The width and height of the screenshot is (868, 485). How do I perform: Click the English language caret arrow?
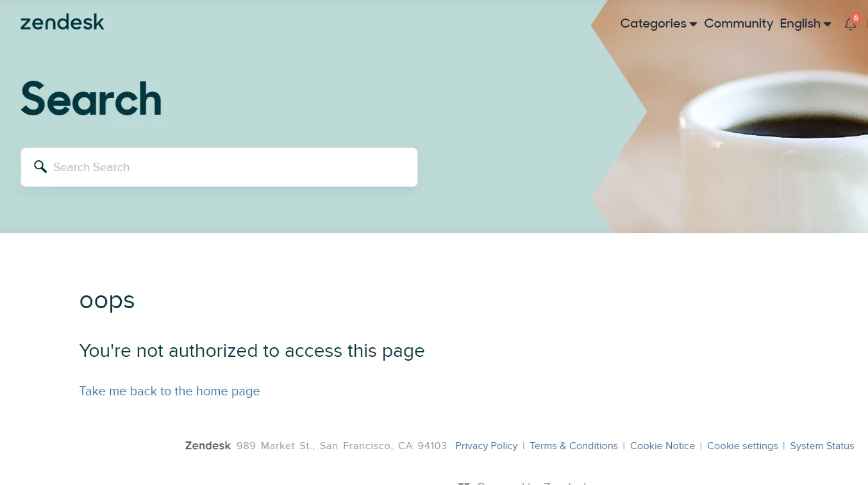pos(828,24)
